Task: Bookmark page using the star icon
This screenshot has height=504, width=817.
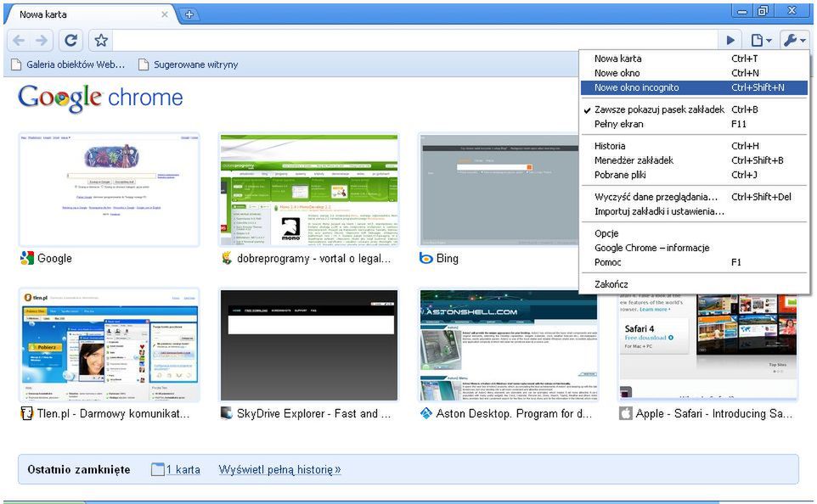Action: (101, 40)
